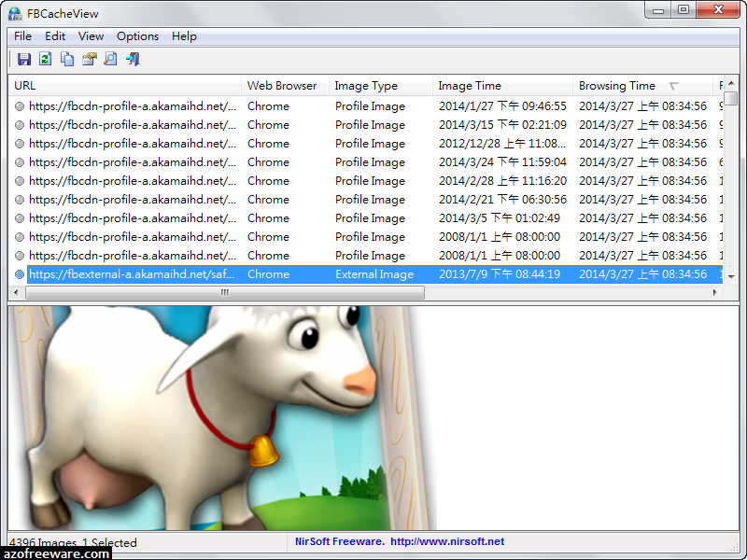Screen dimensions: 747x560
Task: Click row icon for 2014/3/5 image
Action: (x=20, y=218)
